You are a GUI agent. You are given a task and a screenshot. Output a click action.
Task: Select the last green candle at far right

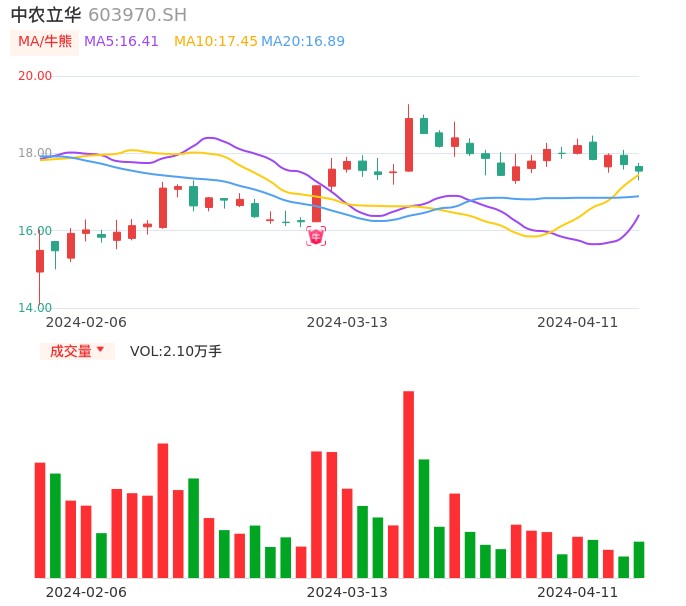[x=639, y=169]
